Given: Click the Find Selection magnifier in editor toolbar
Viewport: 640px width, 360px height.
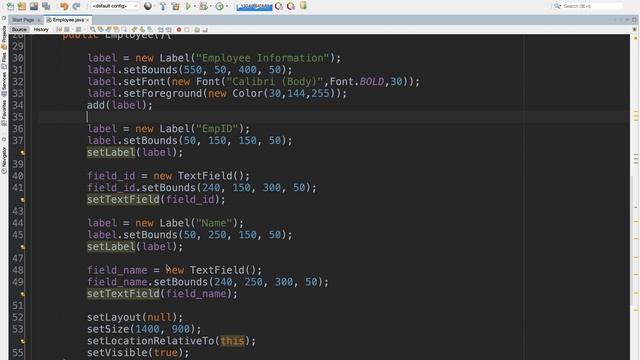Looking at the screenshot, I should click(93, 29).
